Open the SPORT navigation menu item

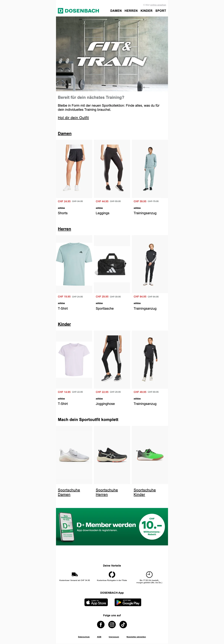tap(161, 11)
